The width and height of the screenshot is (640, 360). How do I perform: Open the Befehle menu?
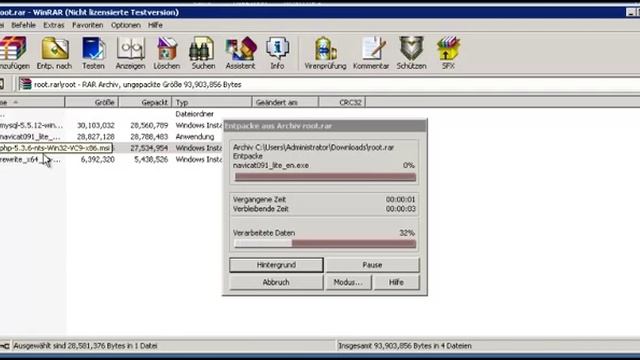click(x=23, y=25)
